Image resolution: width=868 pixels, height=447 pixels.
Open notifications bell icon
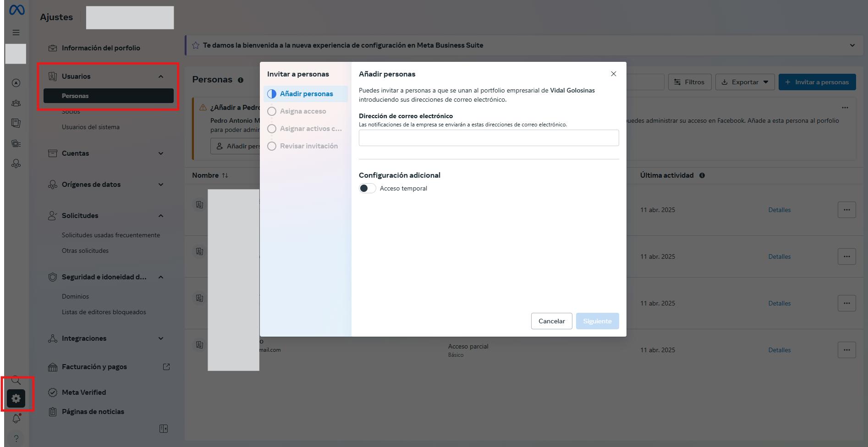[x=16, y=419]
